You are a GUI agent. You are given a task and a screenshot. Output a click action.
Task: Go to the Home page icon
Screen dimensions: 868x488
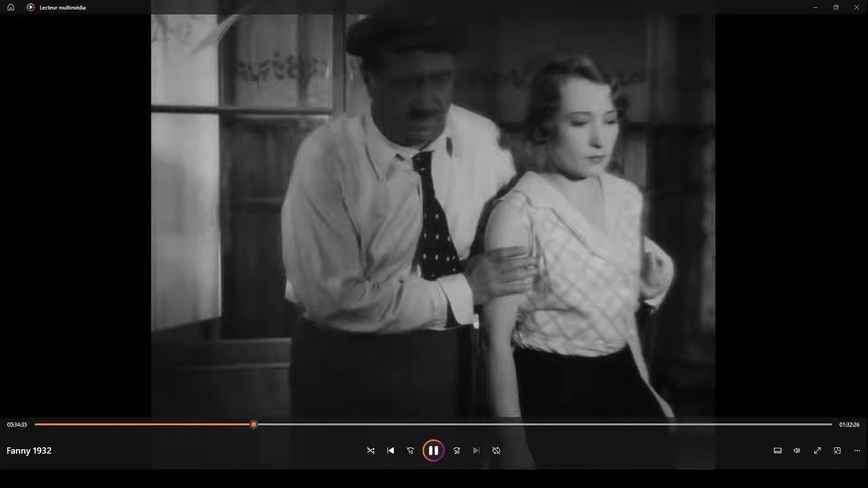[11, 7]
